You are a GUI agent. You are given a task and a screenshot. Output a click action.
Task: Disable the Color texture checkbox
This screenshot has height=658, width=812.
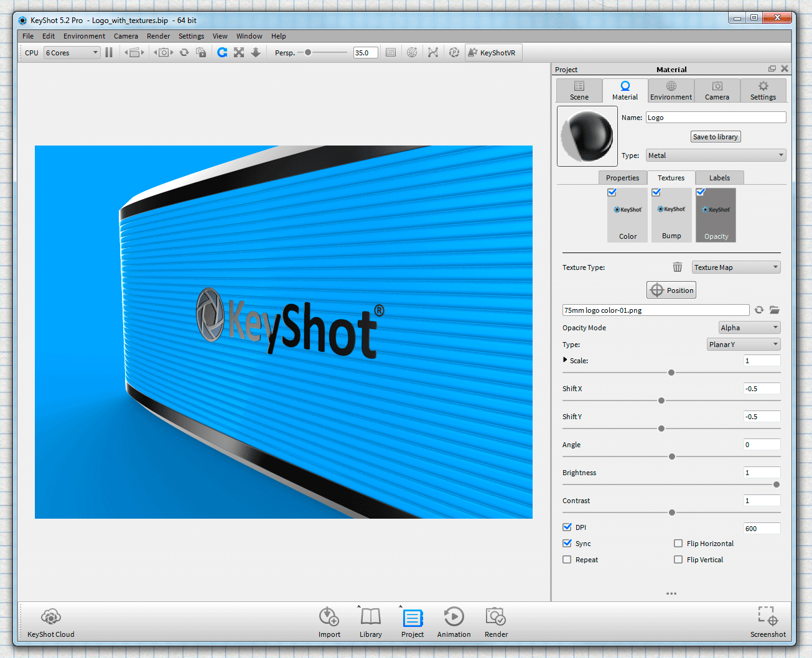click(612, 192)
